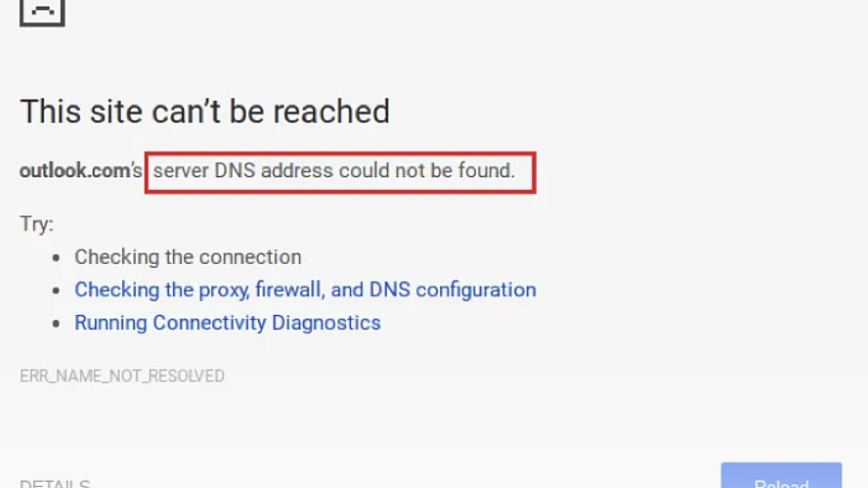Click the word "reached" in the heading
The height and width of the screenshot is (488, 868).
331,111
